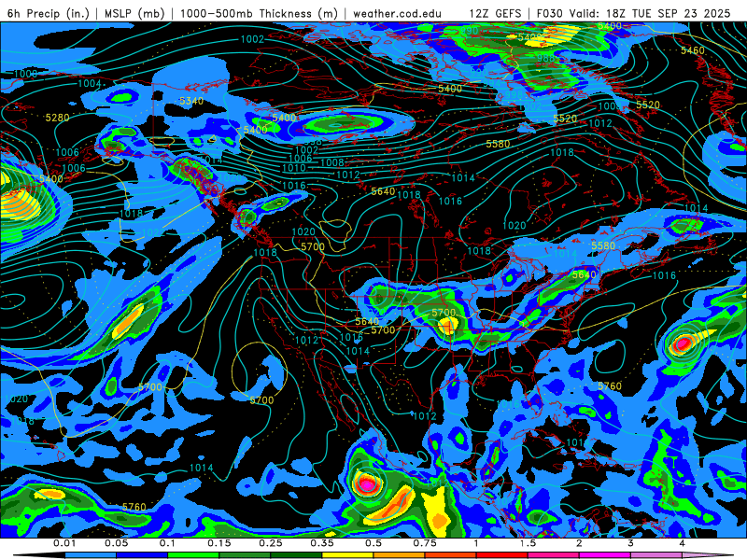
Task: Click the light blue 0.01 precipitation swatch
Action: pyautogui.click(x=91, y=555)
